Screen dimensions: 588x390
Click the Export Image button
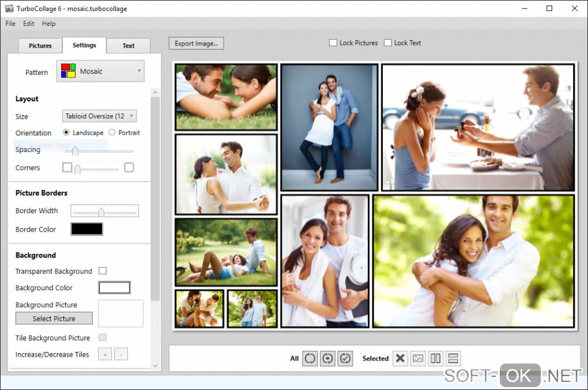[x=196, y=43]
